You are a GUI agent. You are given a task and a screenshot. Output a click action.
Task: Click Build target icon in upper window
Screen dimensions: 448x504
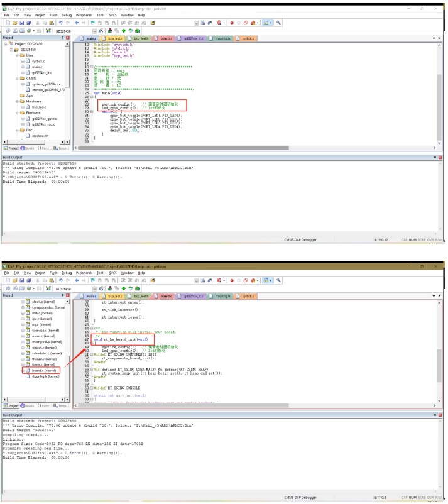15,31
